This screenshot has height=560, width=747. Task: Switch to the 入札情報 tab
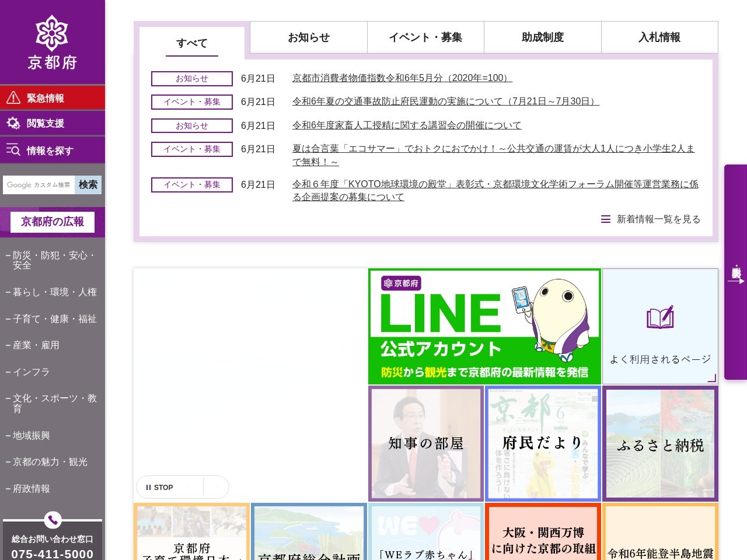click(x=659, y=37)
